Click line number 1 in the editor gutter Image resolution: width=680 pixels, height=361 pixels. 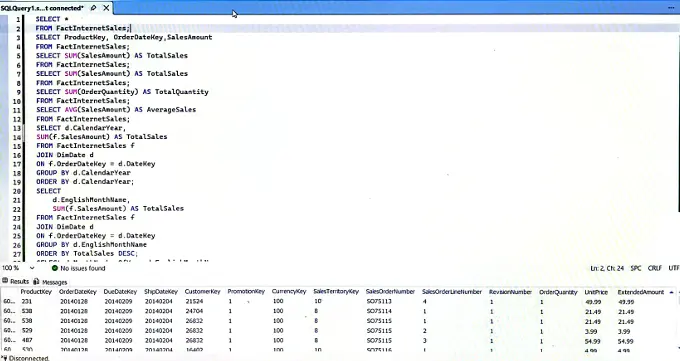point(18,19)
